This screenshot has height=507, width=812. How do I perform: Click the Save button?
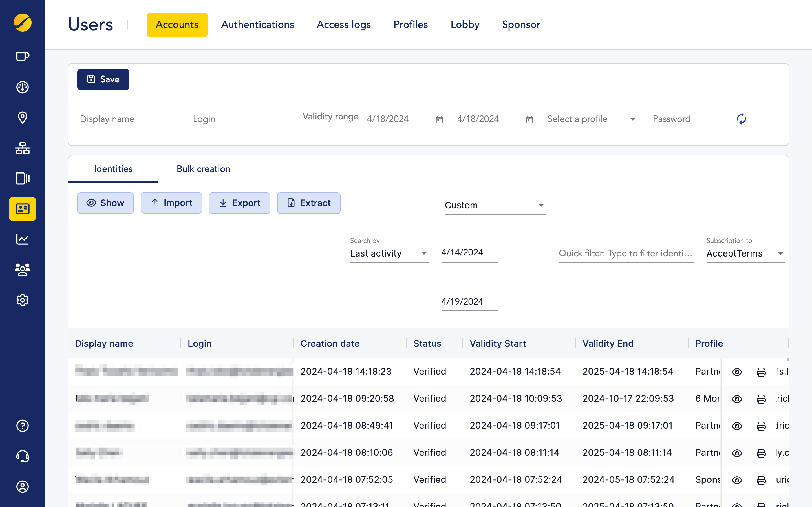103,79
